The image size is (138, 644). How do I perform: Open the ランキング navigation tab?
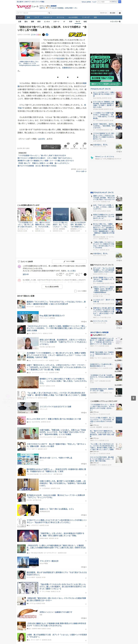click(86, 17)
